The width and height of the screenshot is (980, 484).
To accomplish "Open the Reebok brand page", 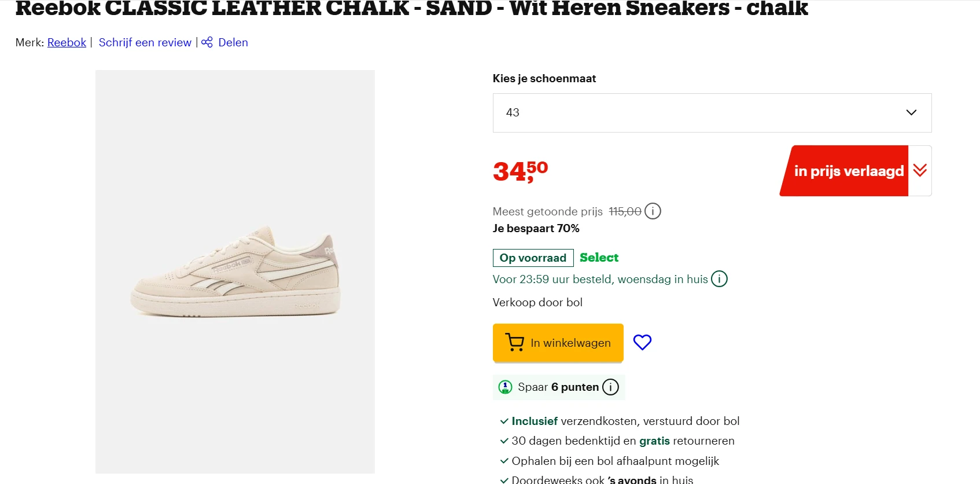I will tap(66, 42).
